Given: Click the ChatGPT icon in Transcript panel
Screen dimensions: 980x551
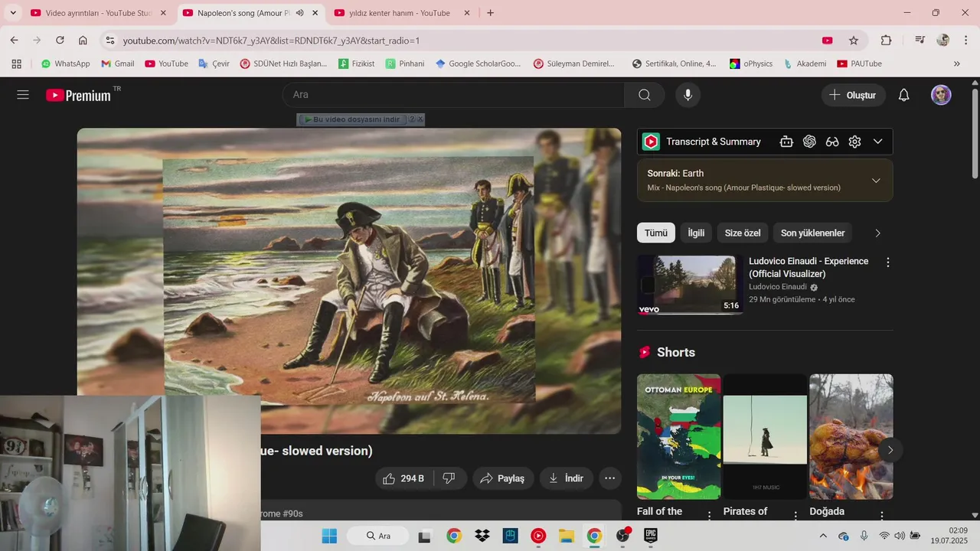Looking at the screenshot, I should click(809, 142).
